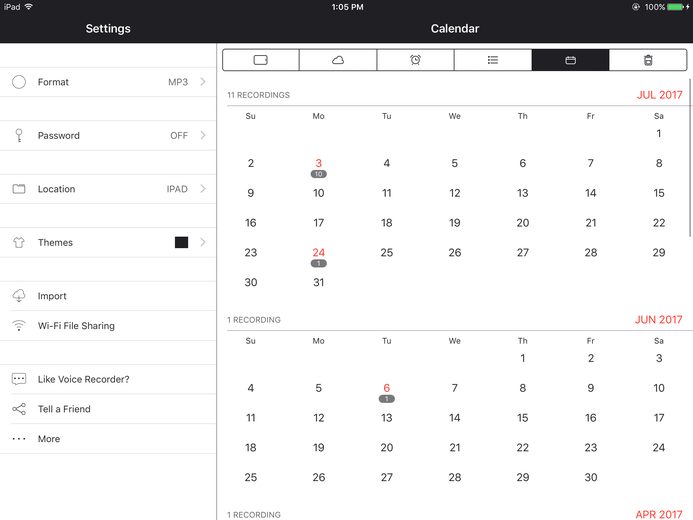Click the Like Voice Recorder speech bubble icon
Screen dimensions: 693x520
19,379
